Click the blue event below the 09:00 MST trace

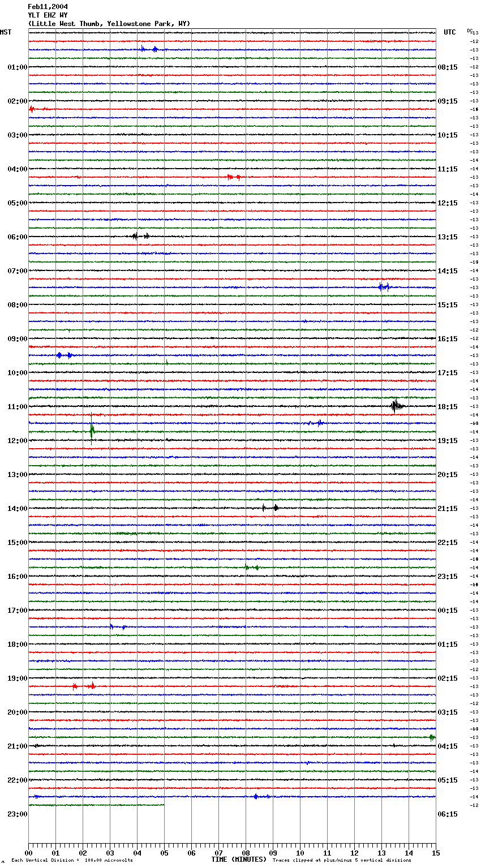64,355
